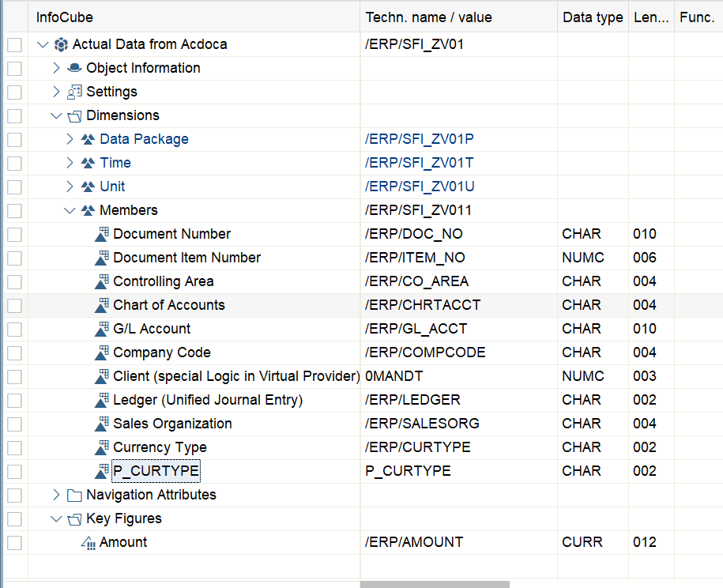
Task: Expand the Time dimension
Action: tap(70, 163)
